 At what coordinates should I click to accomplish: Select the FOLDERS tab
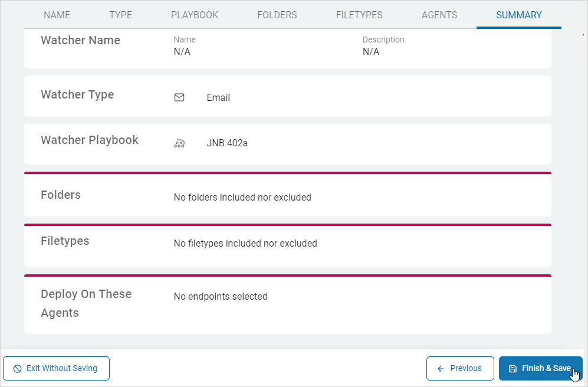pyautogui.click(x=277, y=15)
